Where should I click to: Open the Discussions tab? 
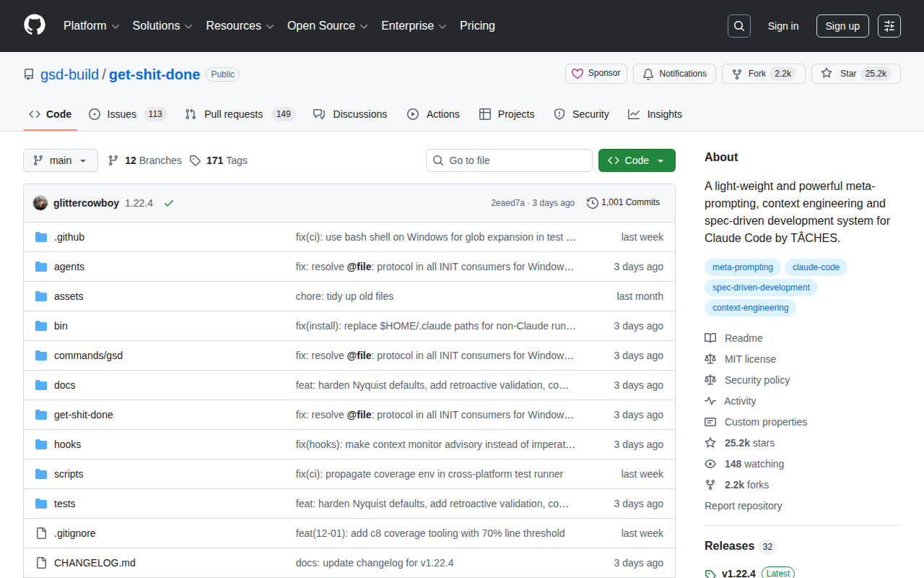tap(350, 114)
